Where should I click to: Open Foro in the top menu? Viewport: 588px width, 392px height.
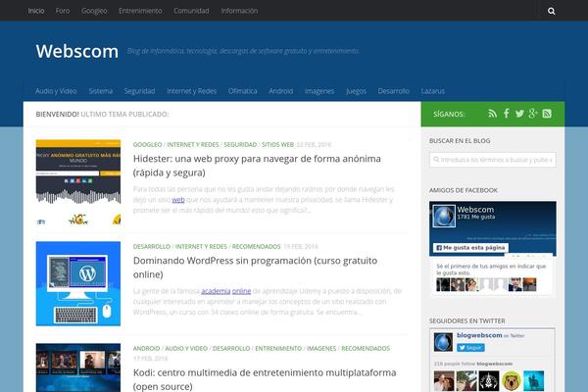coord(63,11)
